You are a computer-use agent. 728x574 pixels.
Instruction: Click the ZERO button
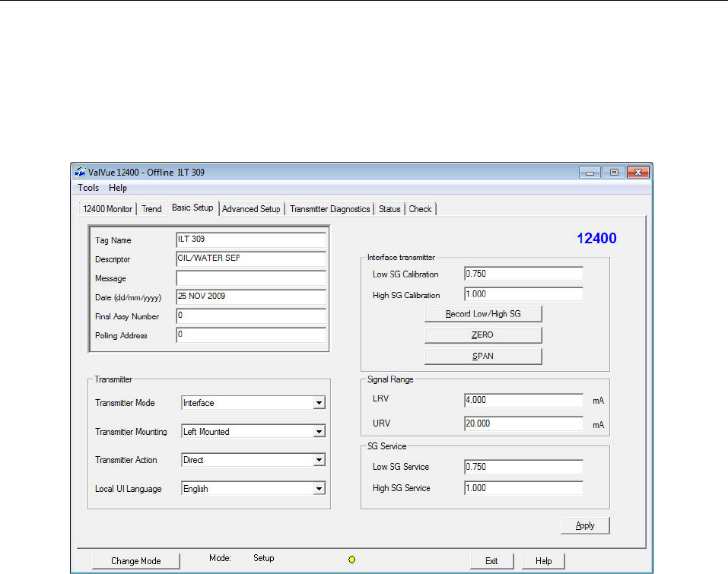(x=483, y=335)
